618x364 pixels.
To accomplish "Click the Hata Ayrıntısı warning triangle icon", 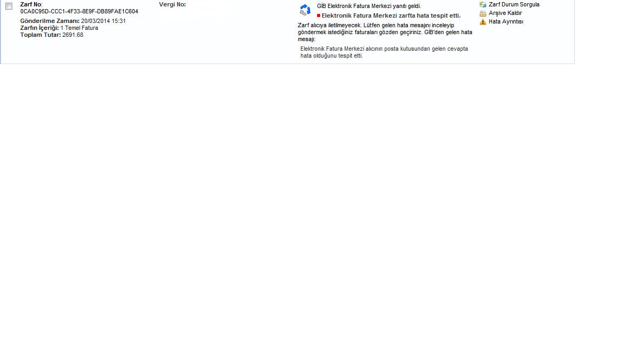I will click(483, 22).
